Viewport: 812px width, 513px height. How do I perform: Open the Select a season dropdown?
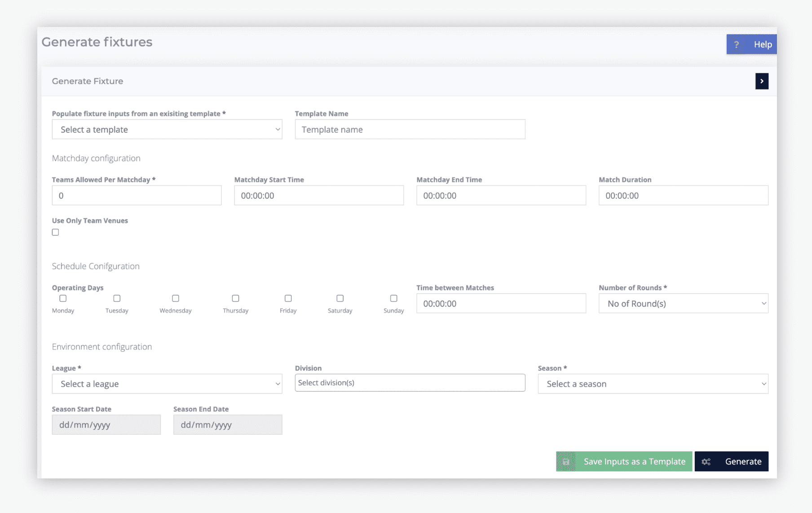click(x=653, y=384)
